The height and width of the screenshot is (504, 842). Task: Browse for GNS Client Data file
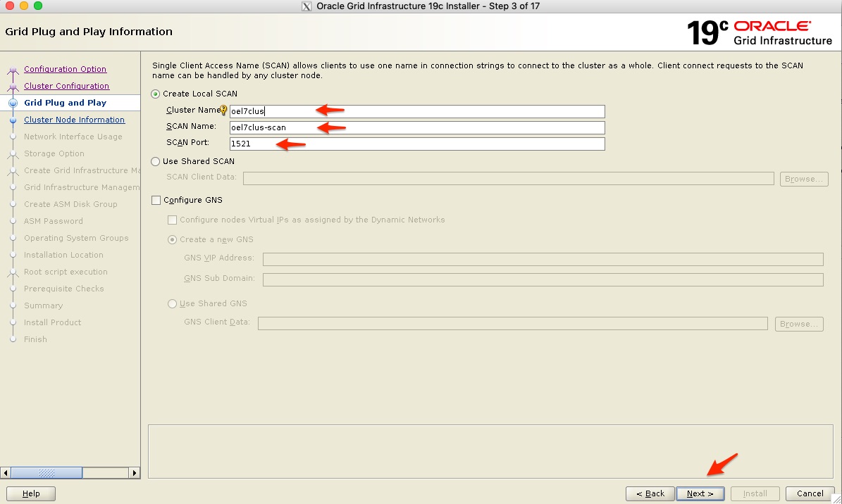click(799, 324)
